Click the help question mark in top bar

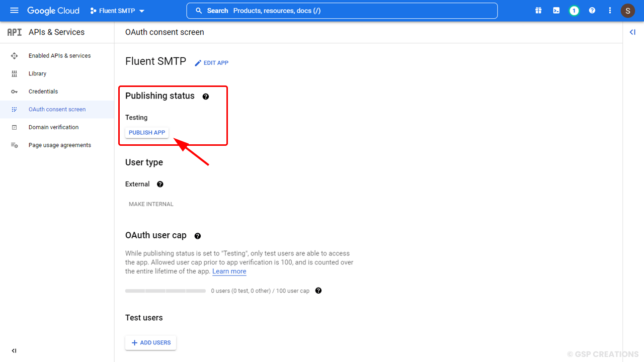point(592,10)
